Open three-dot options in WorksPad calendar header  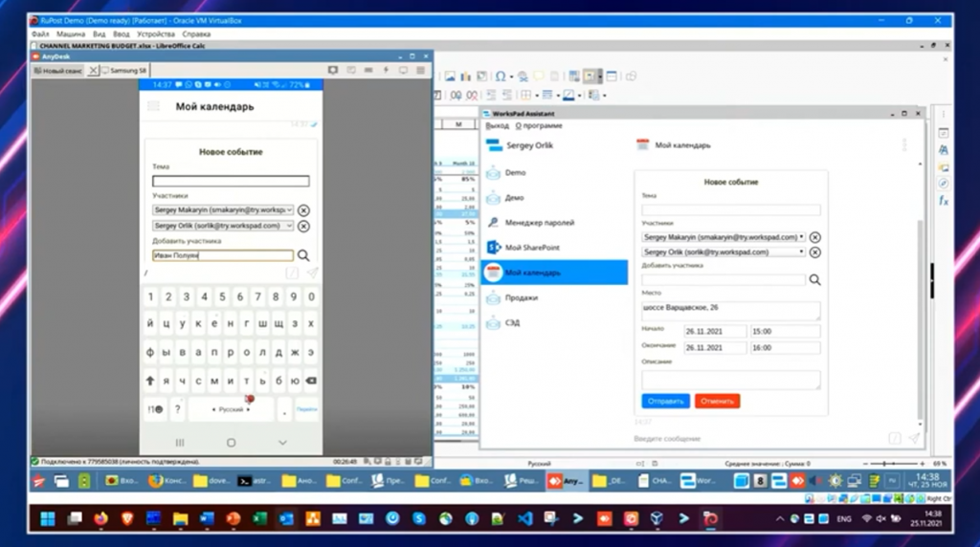pyautogui.click(x=903, y=144)
